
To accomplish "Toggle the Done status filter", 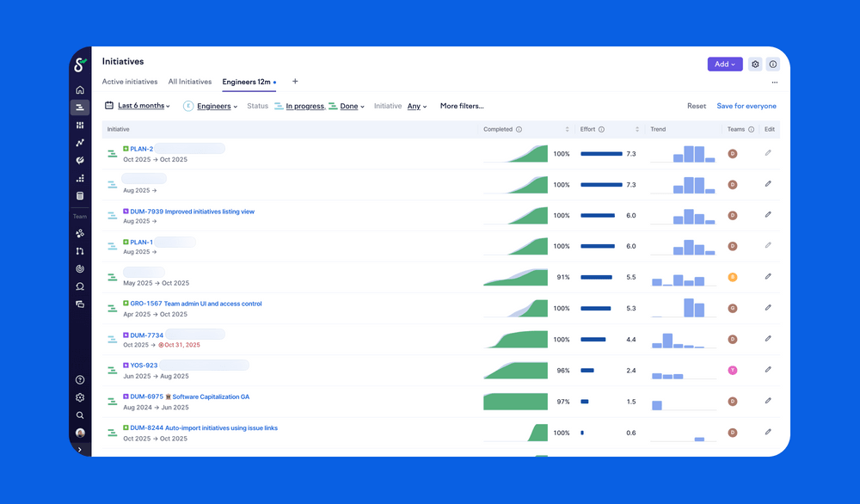I will 349,106.
